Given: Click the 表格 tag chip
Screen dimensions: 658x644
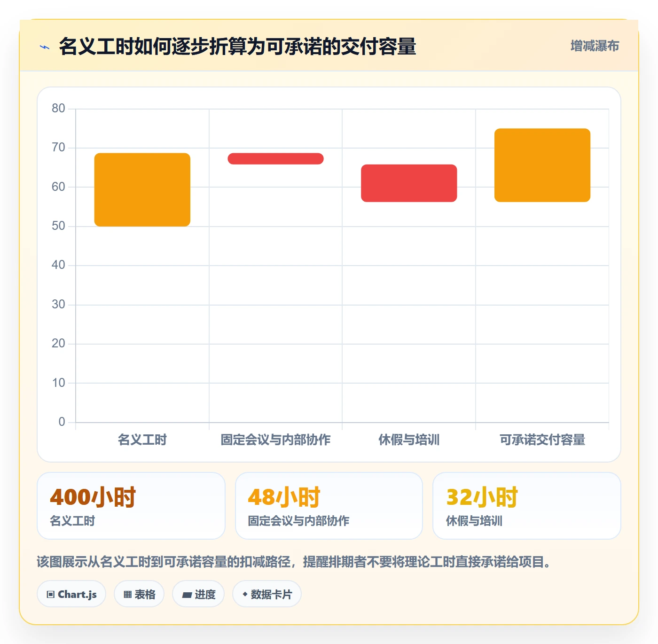Looking at the screenshot, I should tap(139, 594).
